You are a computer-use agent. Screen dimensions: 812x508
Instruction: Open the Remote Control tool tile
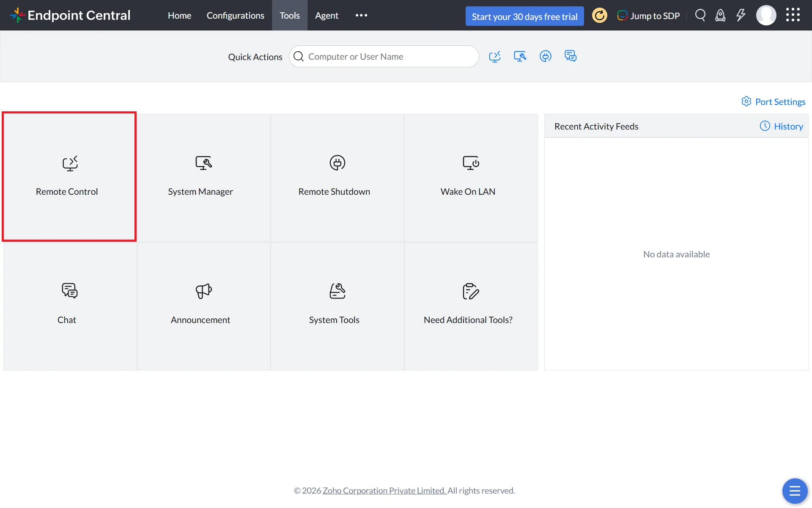tap(69, 177)
